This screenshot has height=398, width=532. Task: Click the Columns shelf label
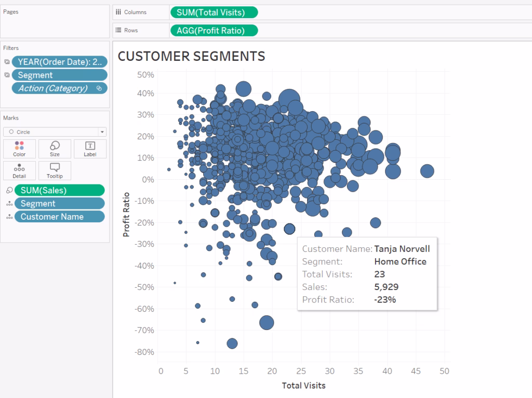[x=135, y=12]
